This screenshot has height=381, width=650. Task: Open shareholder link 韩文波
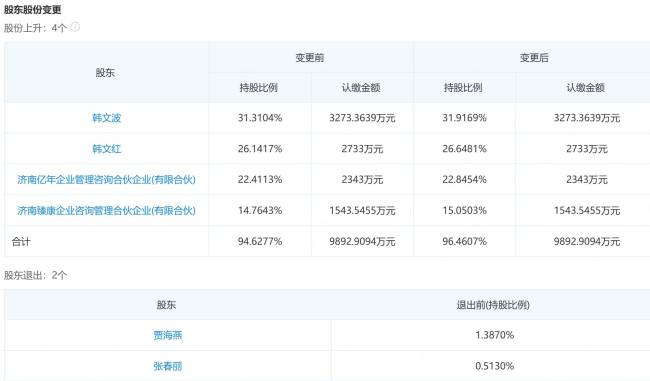[107, 118]
